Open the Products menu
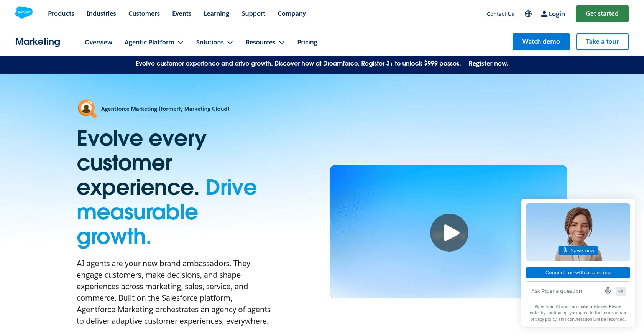The image size is (644, 336). click(x=61, y=13)
